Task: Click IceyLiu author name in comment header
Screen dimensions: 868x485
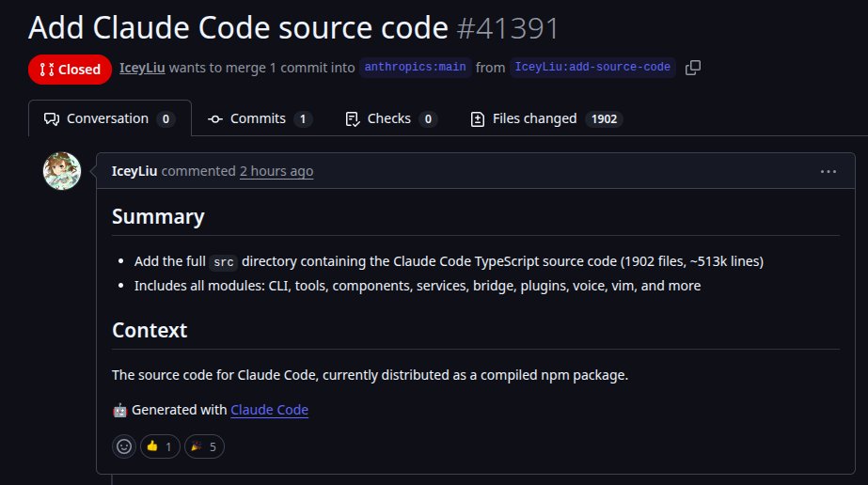Action: (134, 171)
